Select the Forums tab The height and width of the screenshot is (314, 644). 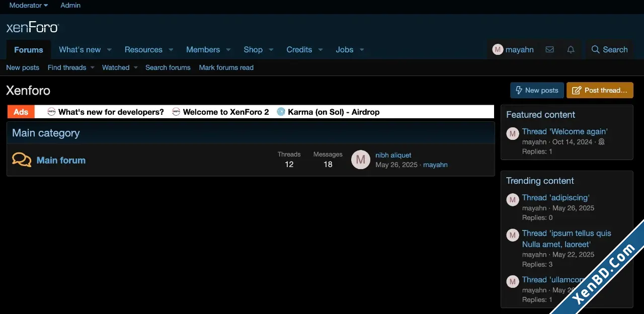[x=29, y=50]
